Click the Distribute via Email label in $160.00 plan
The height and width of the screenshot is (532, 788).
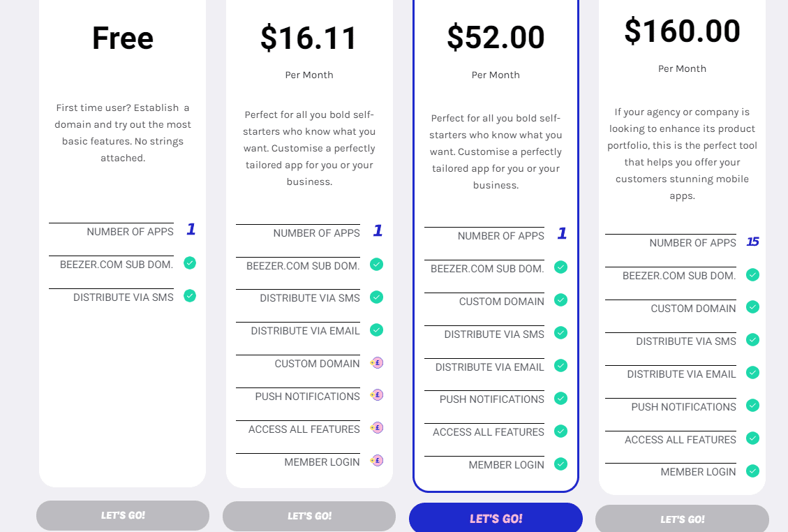coord(681,374)
